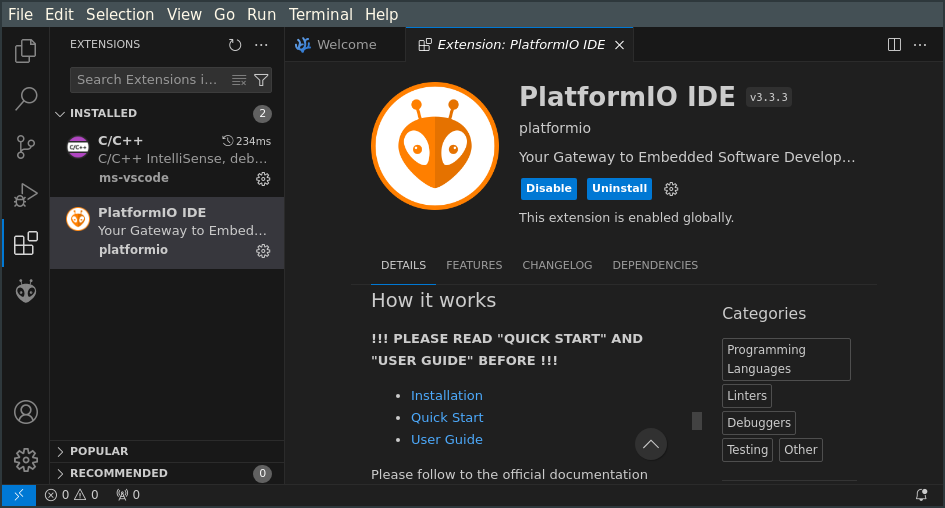Clear extensions search results icon
Viewport: 945px width, 508px height.
coord(239,80)
